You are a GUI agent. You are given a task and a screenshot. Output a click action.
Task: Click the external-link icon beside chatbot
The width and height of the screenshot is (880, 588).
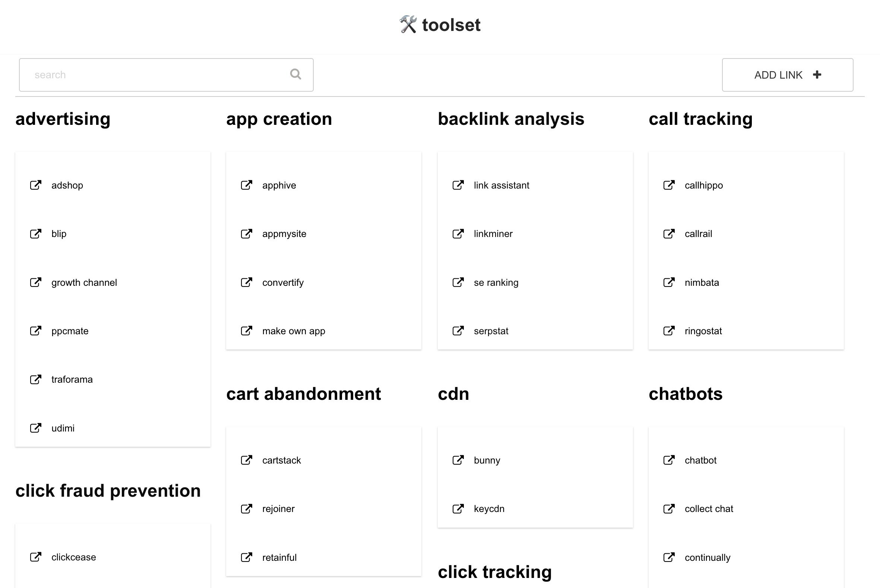(x=669, y=460)
